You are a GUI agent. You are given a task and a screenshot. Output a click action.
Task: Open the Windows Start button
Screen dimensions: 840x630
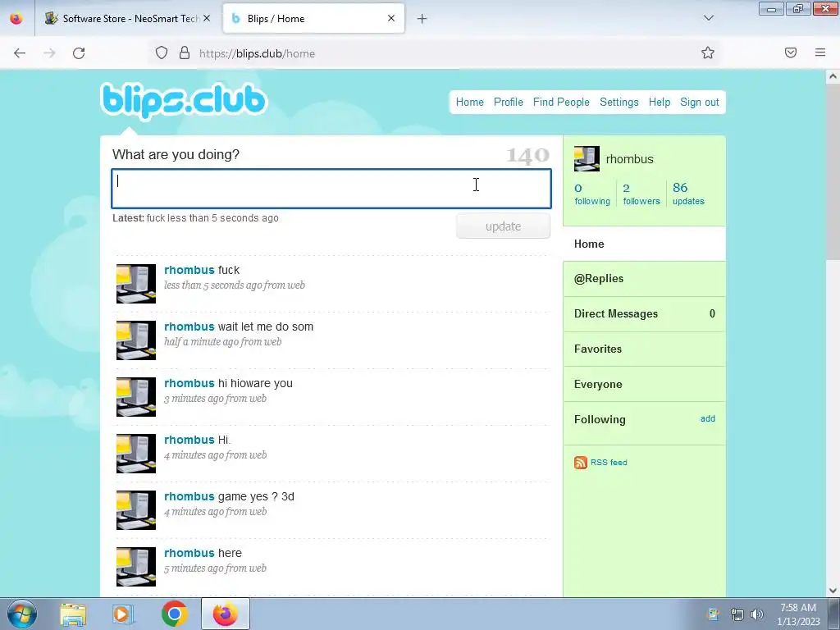22,614
